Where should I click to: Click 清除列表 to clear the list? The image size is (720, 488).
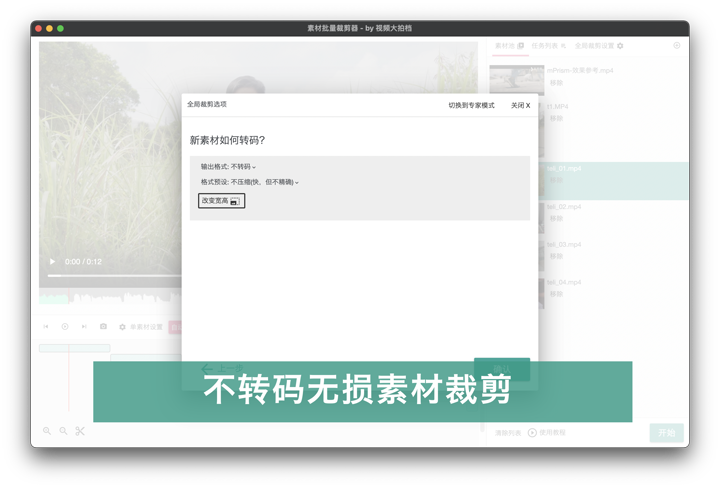(507, 433)
